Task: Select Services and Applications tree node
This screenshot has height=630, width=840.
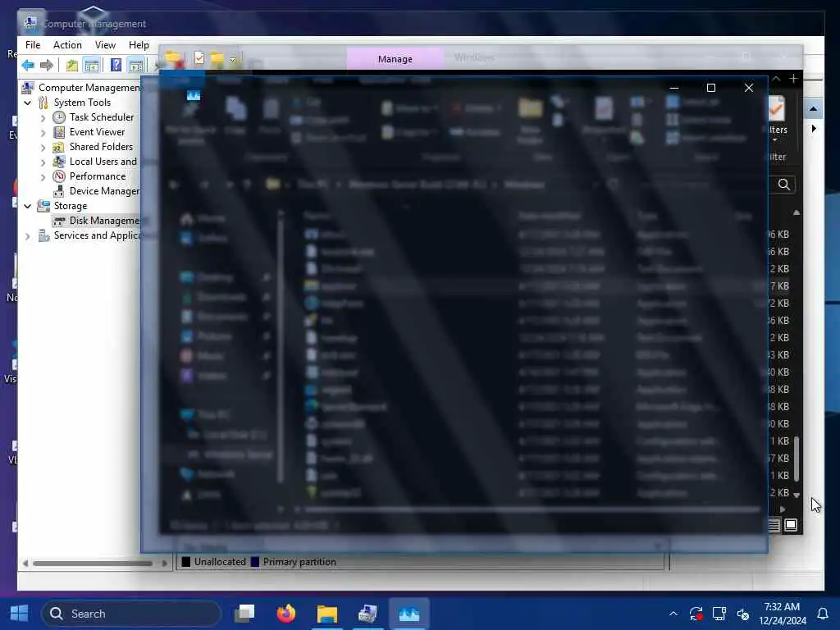Action: (x=97, y=235)
